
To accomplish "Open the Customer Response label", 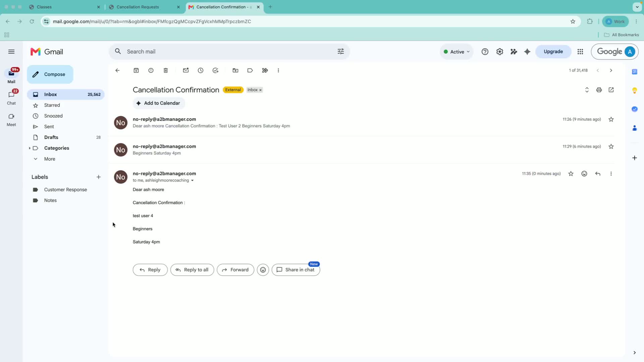I will pos(66,190).
